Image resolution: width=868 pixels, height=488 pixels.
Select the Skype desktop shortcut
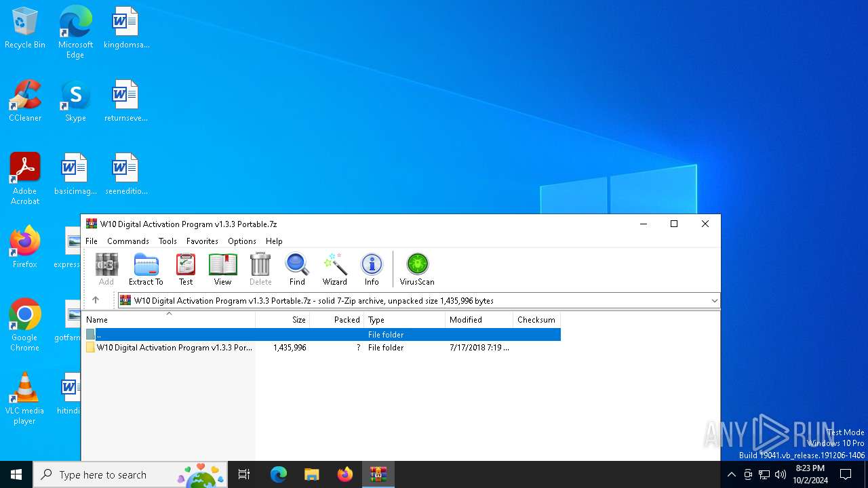(75, 102)
